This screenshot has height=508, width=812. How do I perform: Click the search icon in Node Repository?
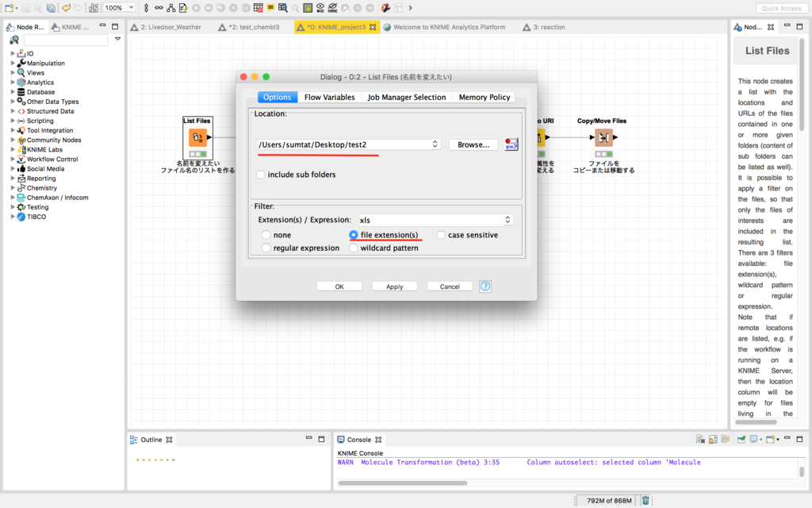coord(14,40)
